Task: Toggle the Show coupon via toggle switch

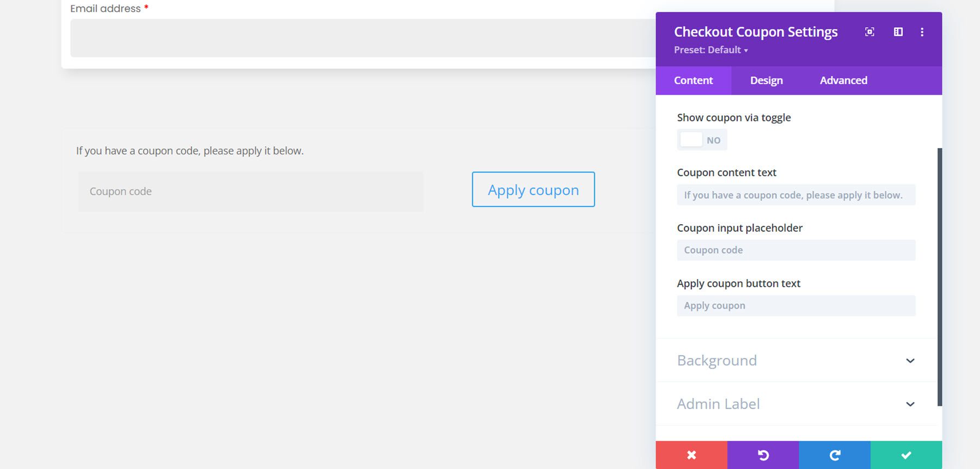Action: (x=701, y=140)
